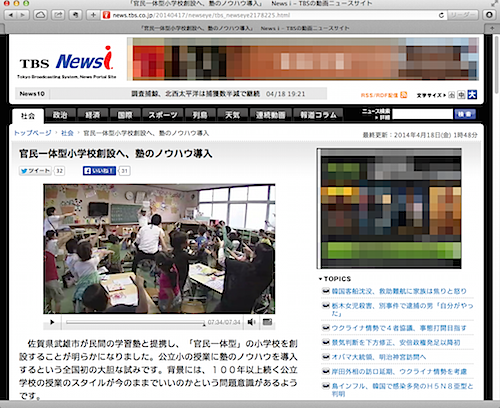This screenshot has width=500, height=408.
Task: Open topic 栃木女児殺害、別事件で逮捕の男
Action: click(402, 309)
